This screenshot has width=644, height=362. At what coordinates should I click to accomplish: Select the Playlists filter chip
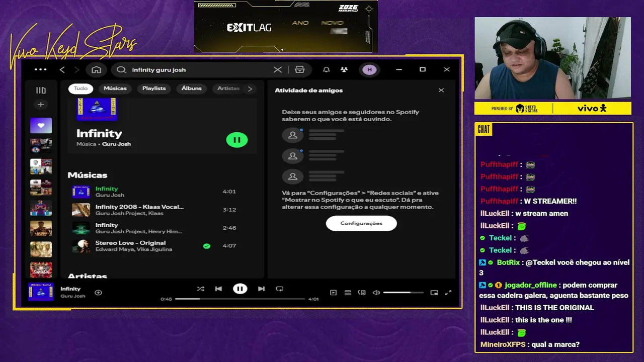coord(154,88)
